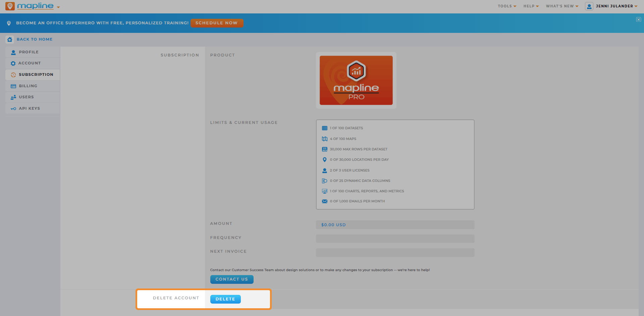644x316 pixels.
Task: Click the user avatar icon beside Jenni Julander
Action: coord(589,6)
